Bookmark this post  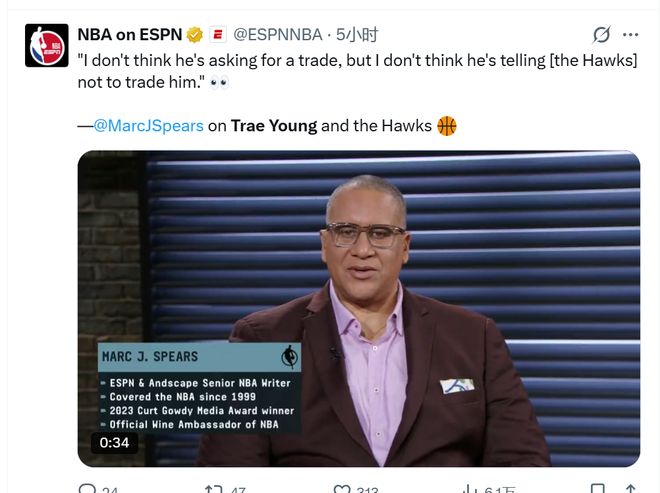(597, 489)
